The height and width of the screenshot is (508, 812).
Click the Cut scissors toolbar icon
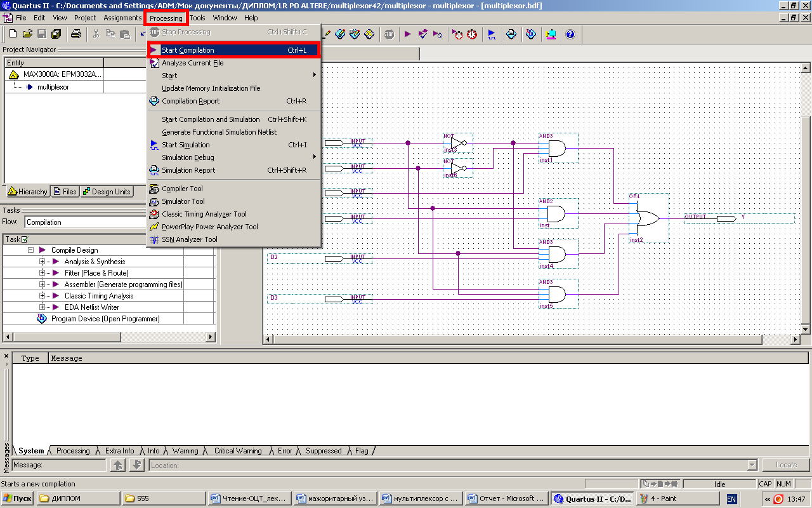pyautogui.click(x=96, y=34)
